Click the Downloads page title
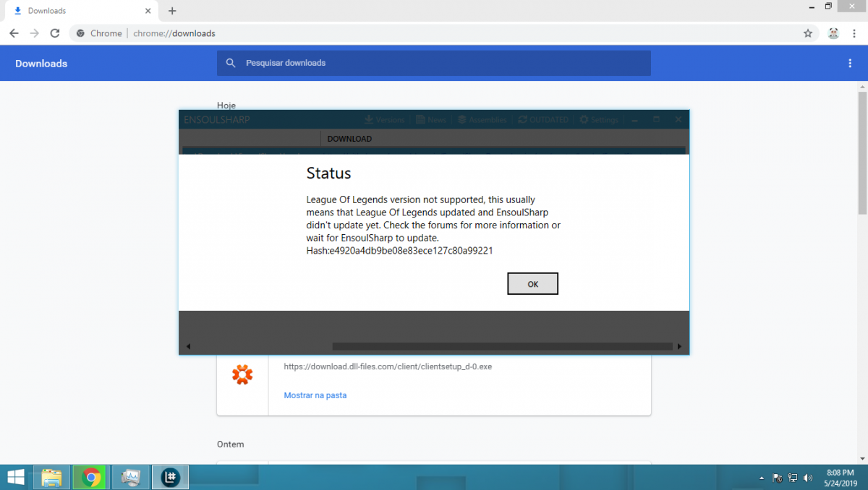The height and width of the screenshot is (490, 868). (41, 64)
